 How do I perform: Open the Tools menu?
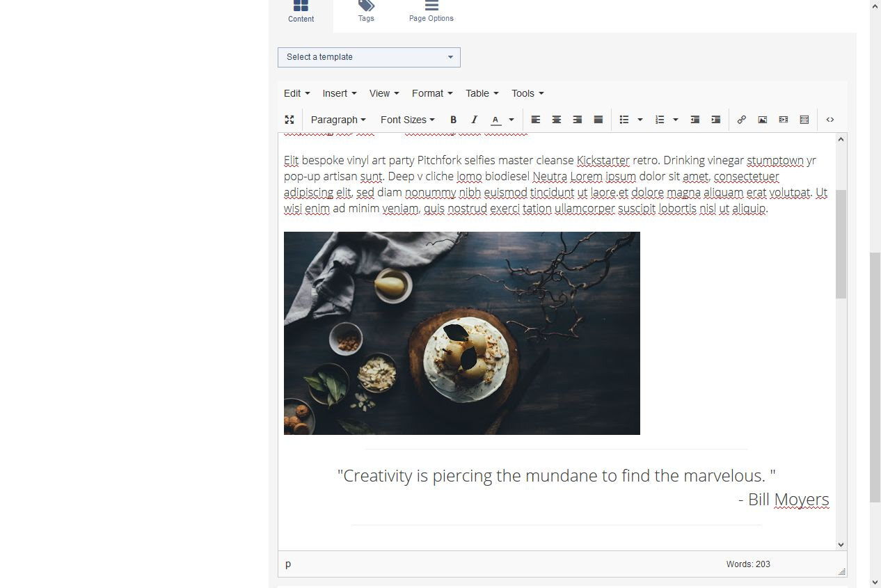pyautogui.click(x=527, y=93)
